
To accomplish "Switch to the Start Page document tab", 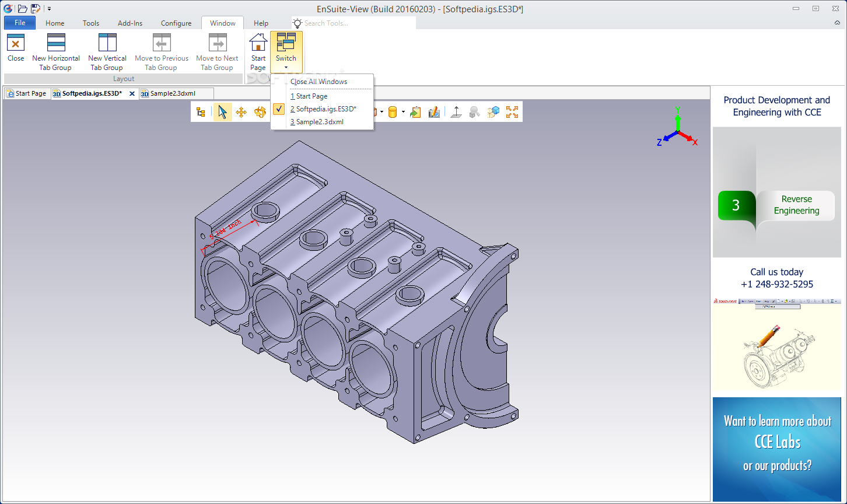I will pyautogui.click(x=27, y=93).
